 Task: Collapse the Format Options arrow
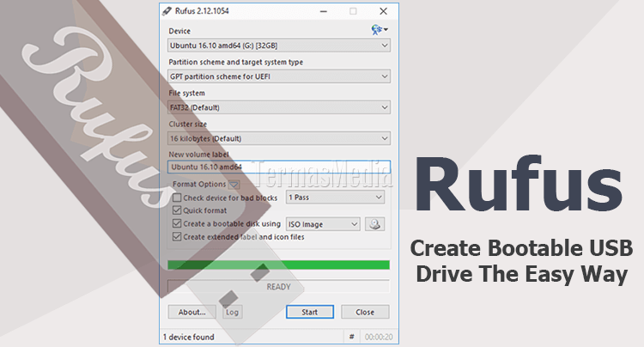click(234, 185)
